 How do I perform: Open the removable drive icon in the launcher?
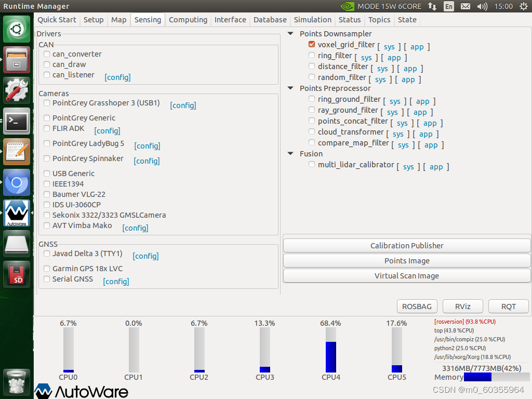point(17,244)
